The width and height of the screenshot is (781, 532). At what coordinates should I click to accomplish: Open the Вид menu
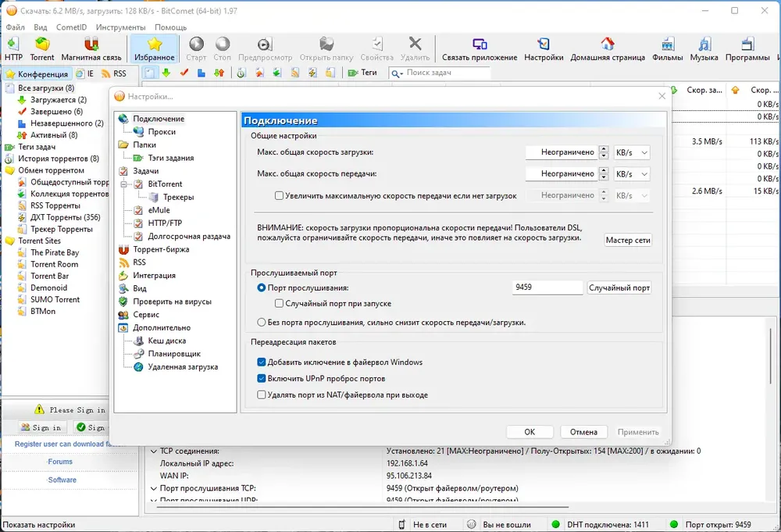41,27
